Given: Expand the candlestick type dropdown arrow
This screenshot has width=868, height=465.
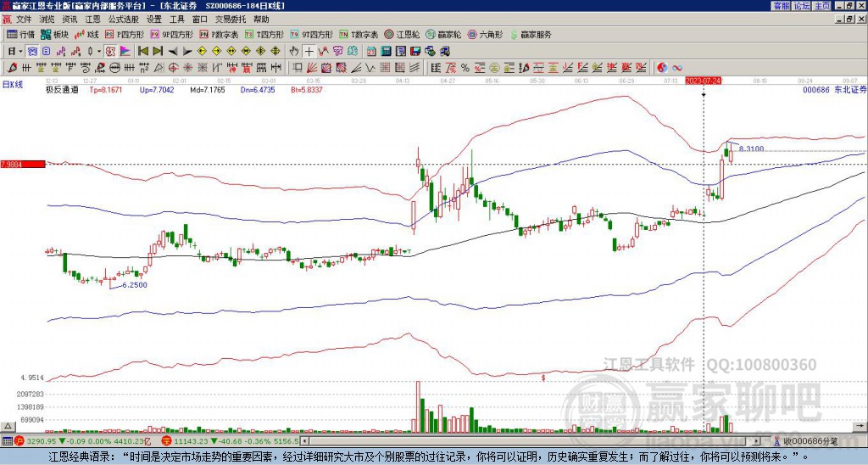Looking at the screenshot, I should (99, 52).
